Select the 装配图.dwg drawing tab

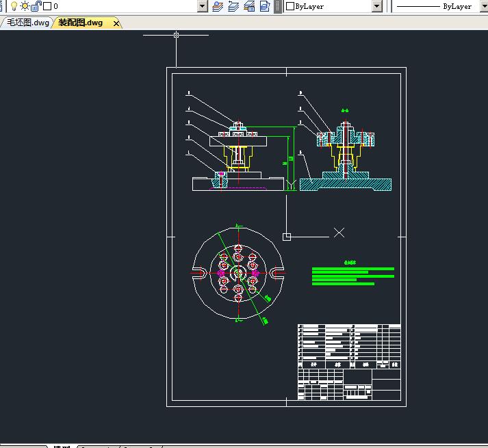coord(80,23)
